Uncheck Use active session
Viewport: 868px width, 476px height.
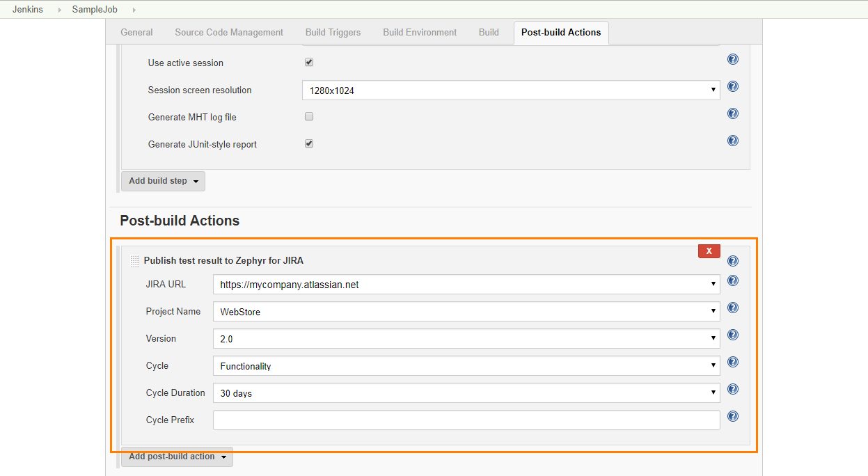click(x=308, y=62)
